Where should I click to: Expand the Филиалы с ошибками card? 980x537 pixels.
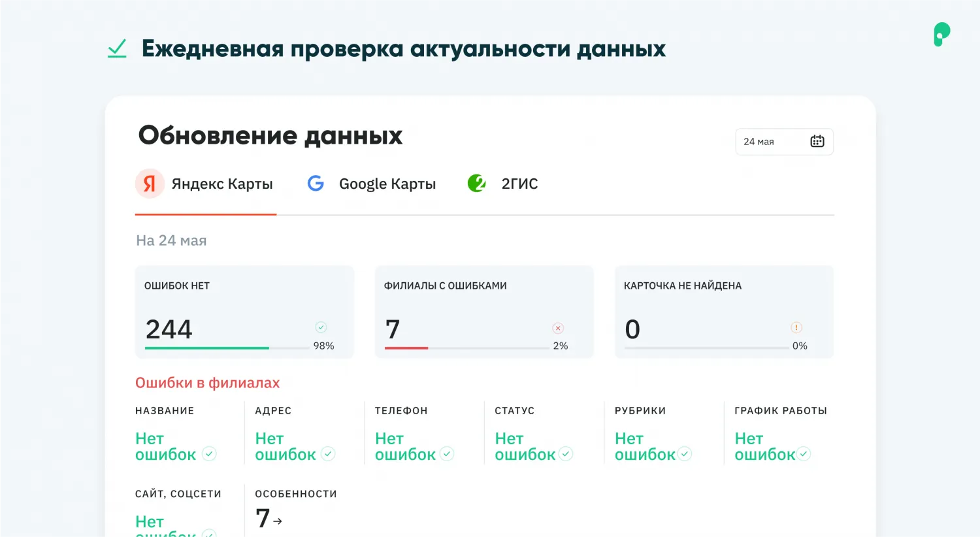click(484, 312)
